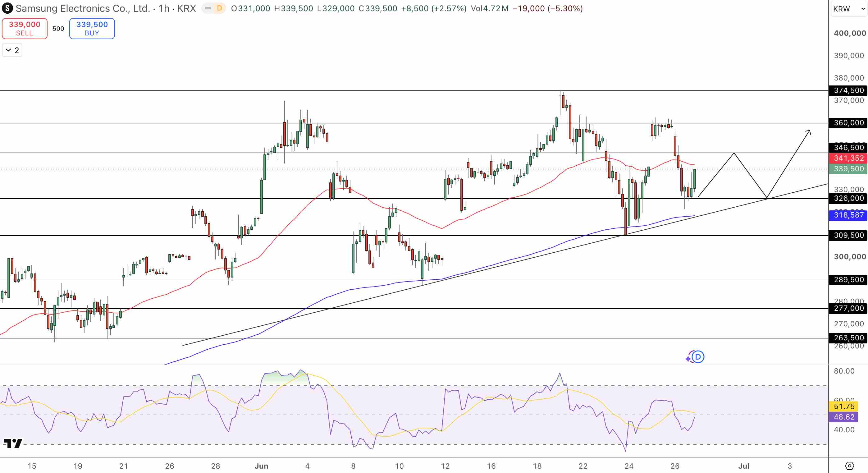Click the change value +8,500 (+2.57%)
The image size is (868, 473).
coord(434,8)
